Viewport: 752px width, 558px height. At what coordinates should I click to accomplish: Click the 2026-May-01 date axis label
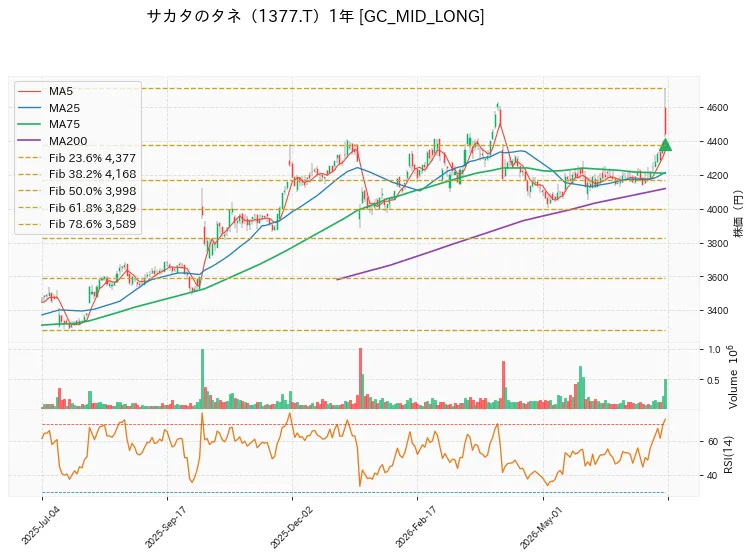[540, 527]
